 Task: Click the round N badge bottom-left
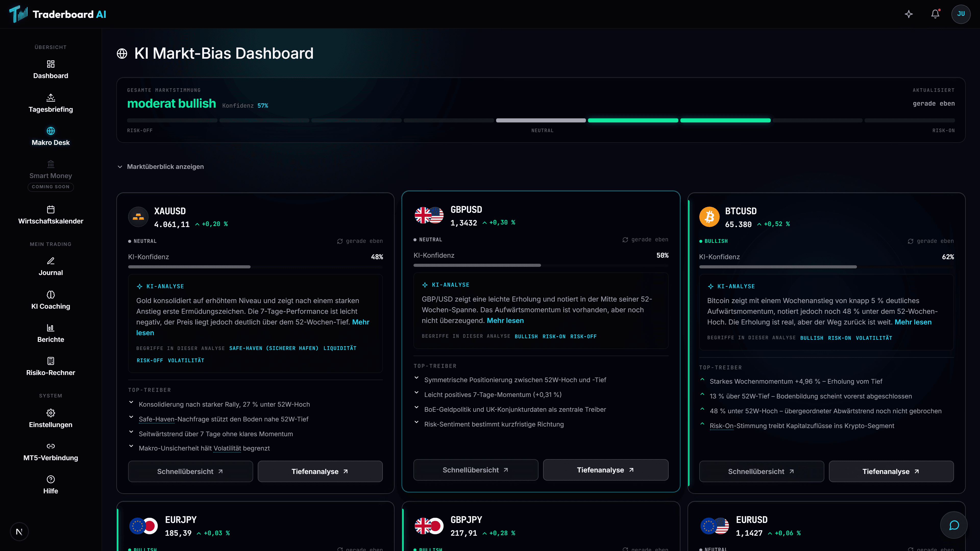point(19,532)
